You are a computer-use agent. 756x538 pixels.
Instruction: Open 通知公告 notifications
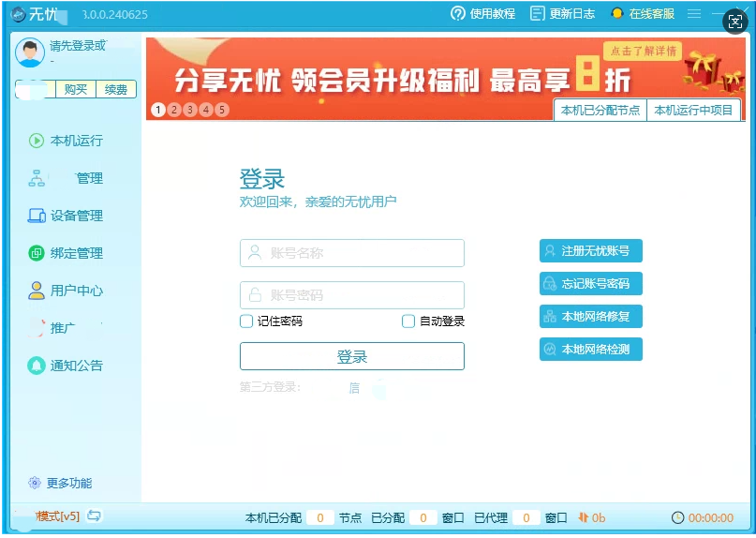pos(67,366)
